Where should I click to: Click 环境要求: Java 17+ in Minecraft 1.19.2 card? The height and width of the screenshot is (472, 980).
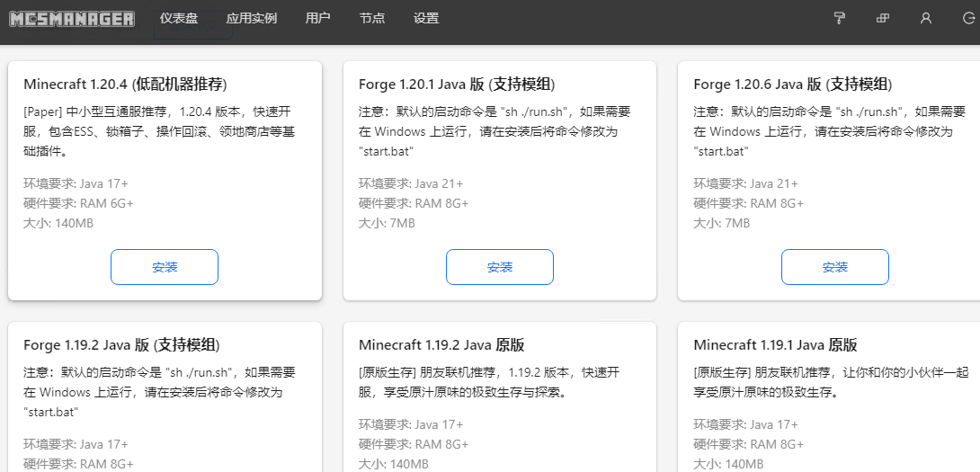411,424
